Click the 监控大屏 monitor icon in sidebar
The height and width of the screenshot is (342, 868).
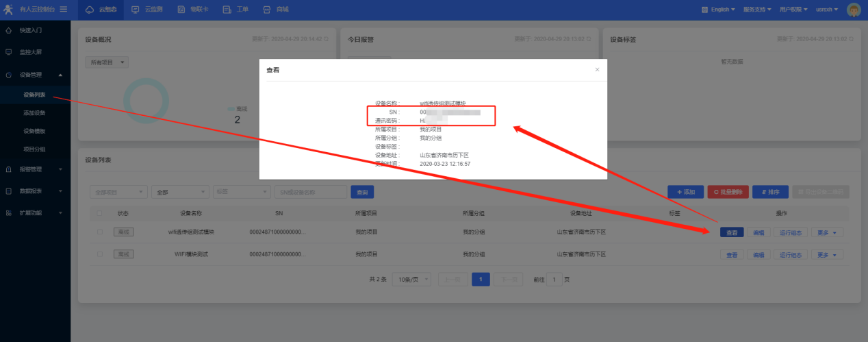(8, 52)
